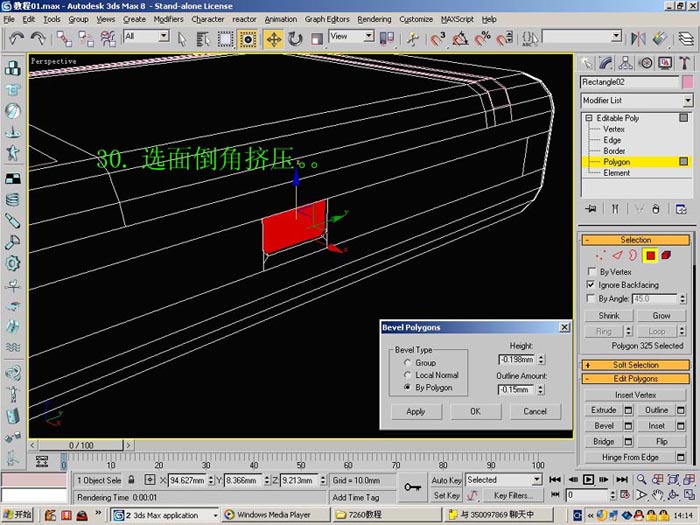700x525 pixels.
Task: Open the Rendering menu
Action: (374, 19)
